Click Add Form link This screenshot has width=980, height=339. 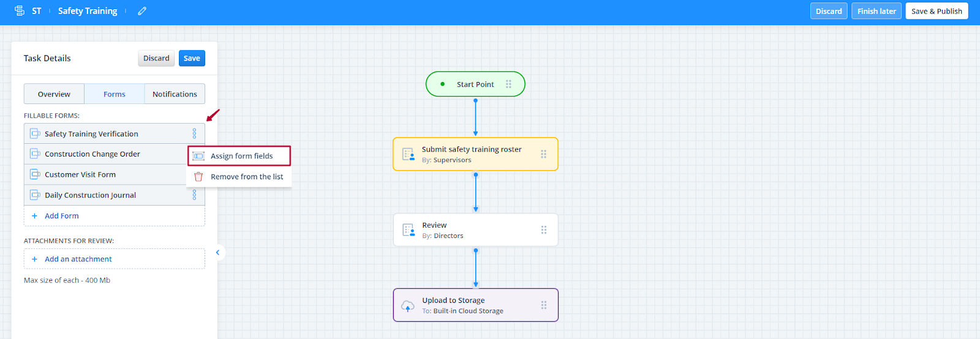tap(61, 216)
